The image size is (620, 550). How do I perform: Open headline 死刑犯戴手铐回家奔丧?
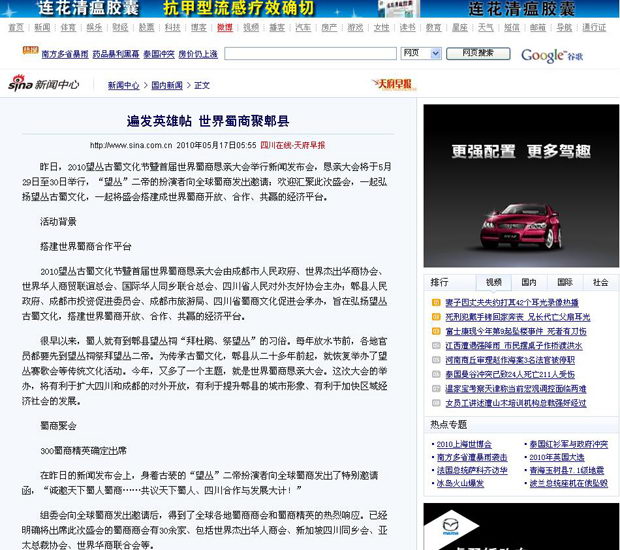[518, 317]
